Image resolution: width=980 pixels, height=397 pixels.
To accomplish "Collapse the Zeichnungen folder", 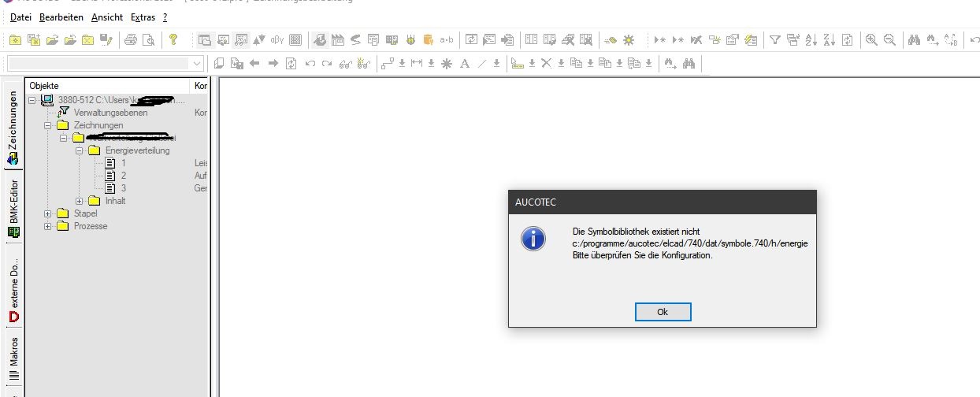I will coord(48,125).
